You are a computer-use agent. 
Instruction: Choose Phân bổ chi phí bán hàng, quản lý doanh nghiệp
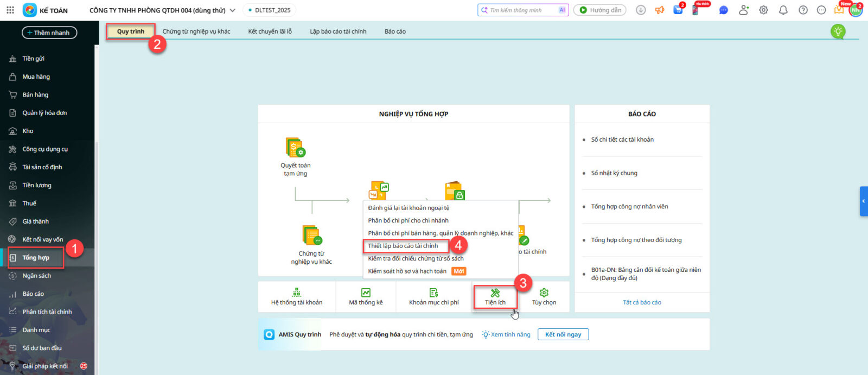pyautogui.click(x=441, y=233)
